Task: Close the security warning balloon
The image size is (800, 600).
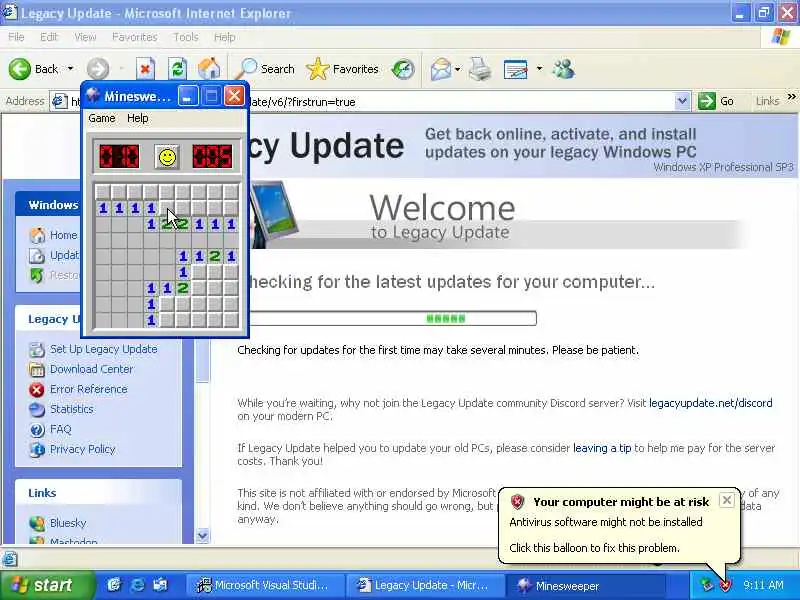Action: 727,500
